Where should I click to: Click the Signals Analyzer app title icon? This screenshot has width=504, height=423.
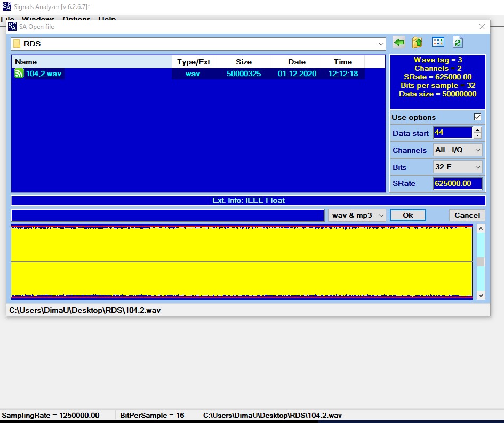6,6
